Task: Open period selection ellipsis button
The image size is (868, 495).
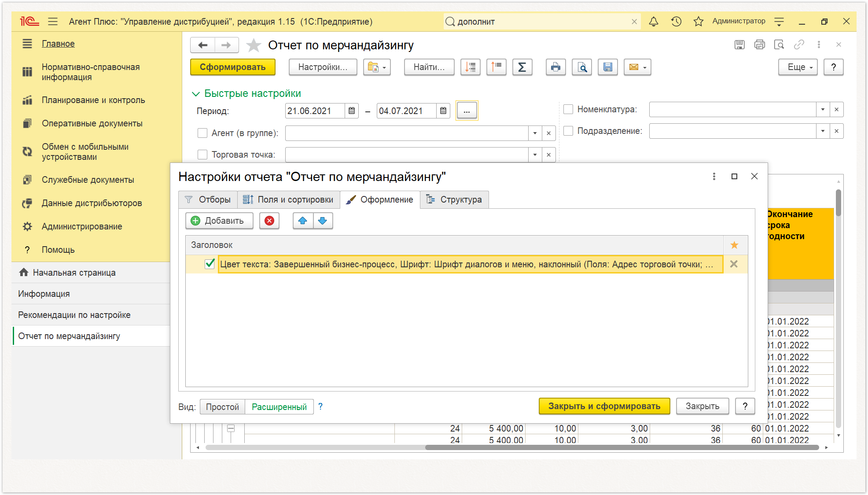Action: click(467, 111)
